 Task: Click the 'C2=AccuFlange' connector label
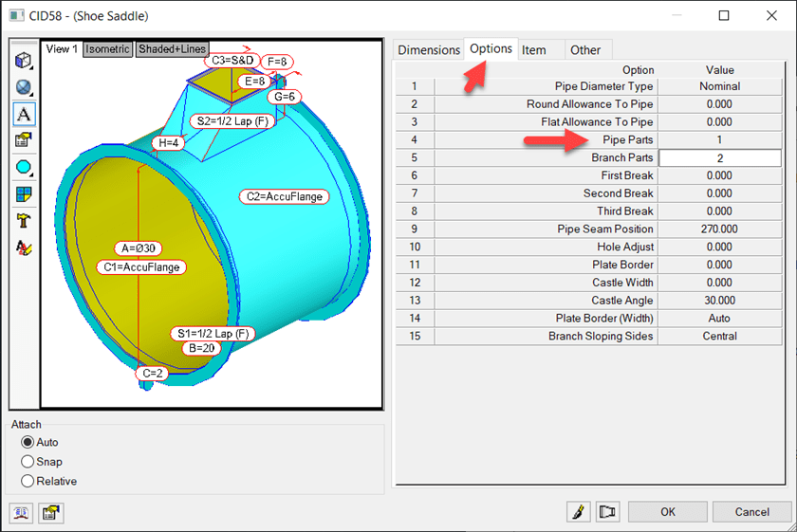click(284, 196)
